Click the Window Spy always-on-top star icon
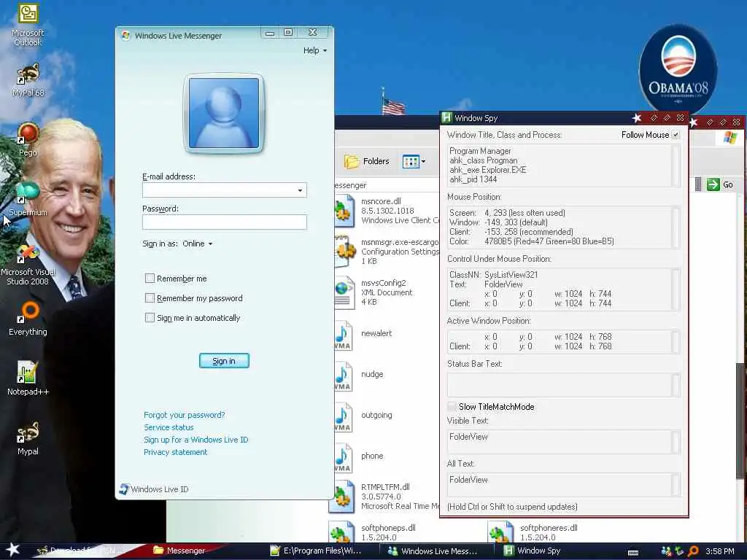The image size is (747, 560). click(636, 117)
